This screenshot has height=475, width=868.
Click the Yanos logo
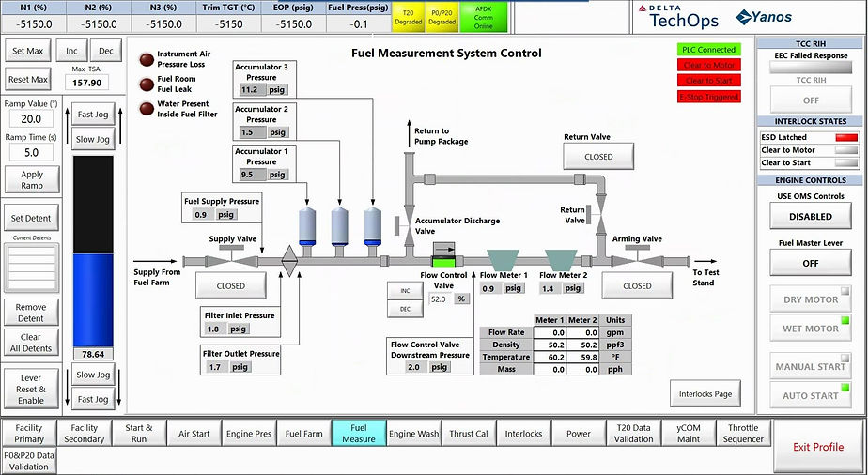[x=764, y=17]
